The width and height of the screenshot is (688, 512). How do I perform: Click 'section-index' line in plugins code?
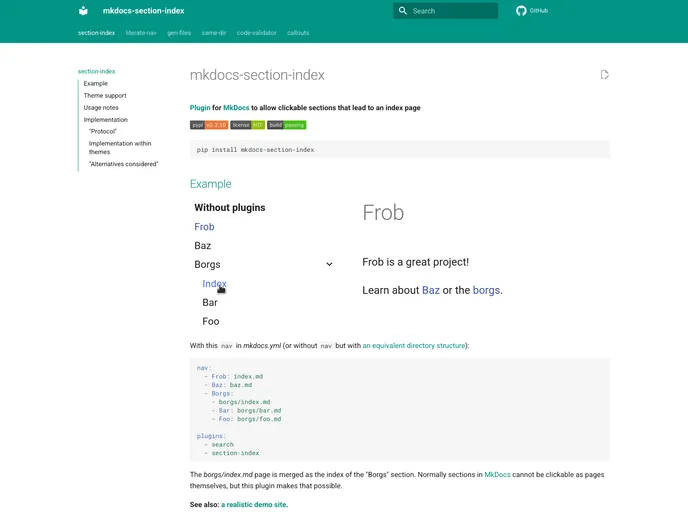pos(232,453)
